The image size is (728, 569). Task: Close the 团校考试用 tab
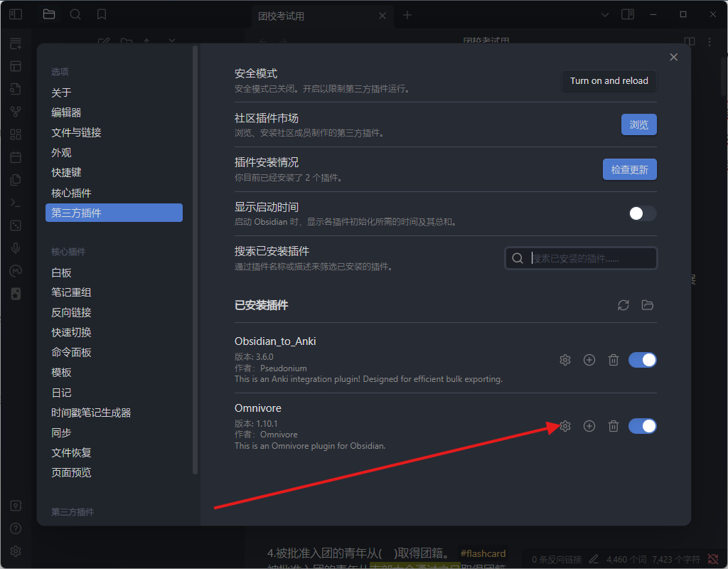[382, 16]
